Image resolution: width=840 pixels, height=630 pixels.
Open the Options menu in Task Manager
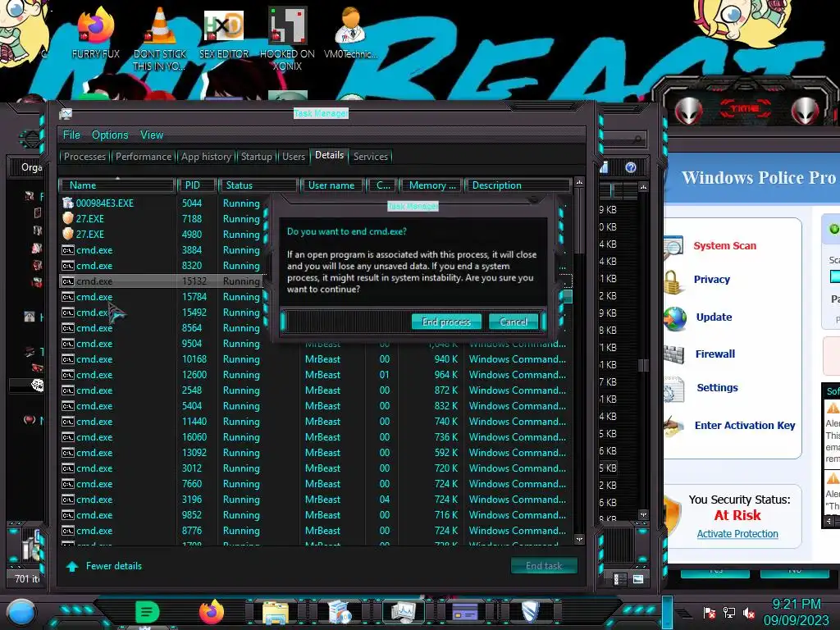(110, 135)
